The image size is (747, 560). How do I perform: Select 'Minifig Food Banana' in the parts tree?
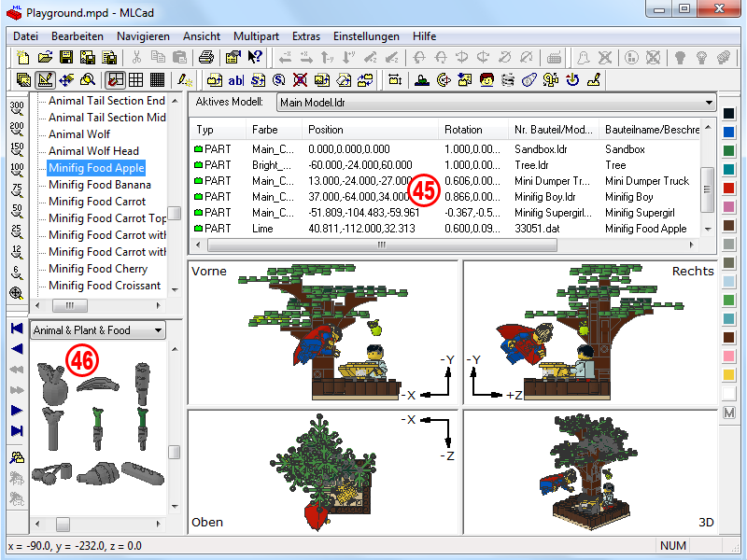pyautogui.click(x=100, y=185)
